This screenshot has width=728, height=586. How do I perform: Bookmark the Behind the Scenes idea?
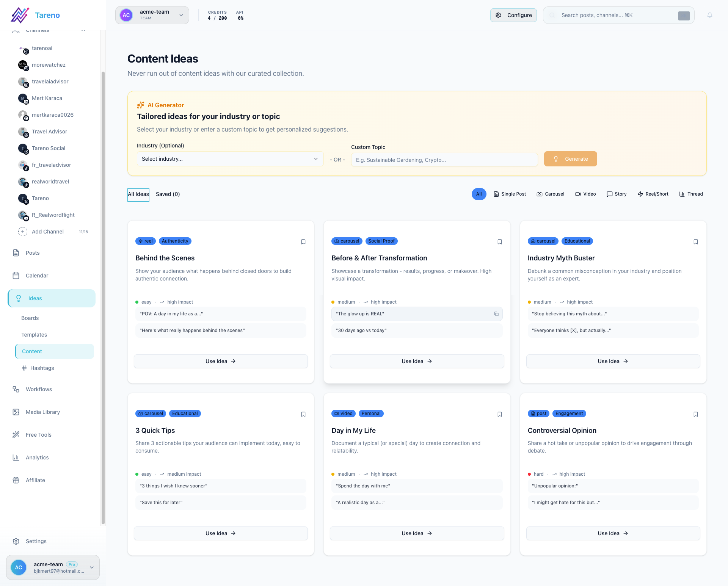303,241
